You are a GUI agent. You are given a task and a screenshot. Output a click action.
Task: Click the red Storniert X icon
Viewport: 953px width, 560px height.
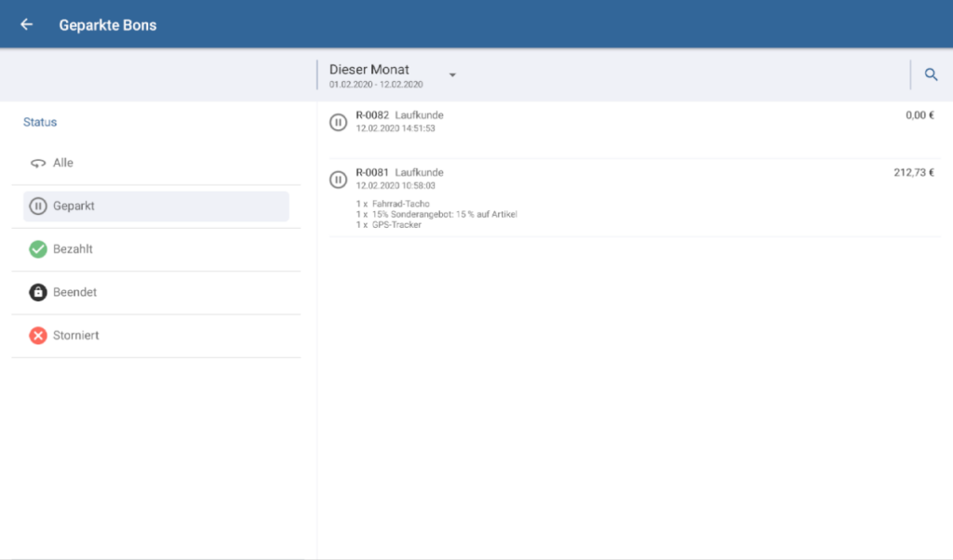tap(38, 336)
